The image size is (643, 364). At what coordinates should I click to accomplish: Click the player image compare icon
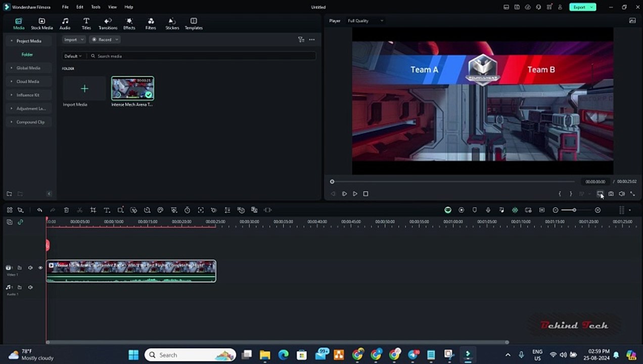[632, 21]
